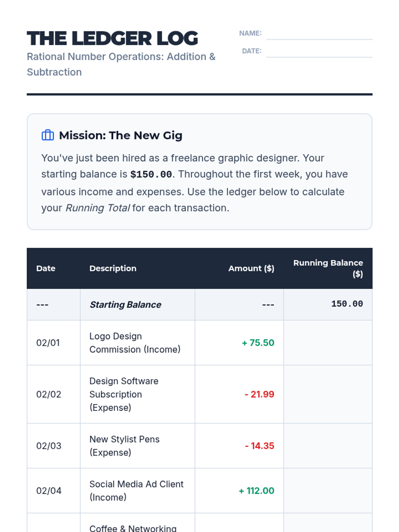This screenshot has height=532, width=399.
Task: Click running balance cell for 02/01
Action: point(328,343)
